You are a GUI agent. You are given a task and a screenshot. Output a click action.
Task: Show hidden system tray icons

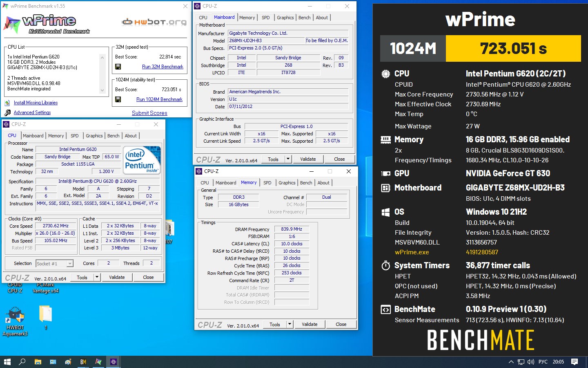(511, 362)
